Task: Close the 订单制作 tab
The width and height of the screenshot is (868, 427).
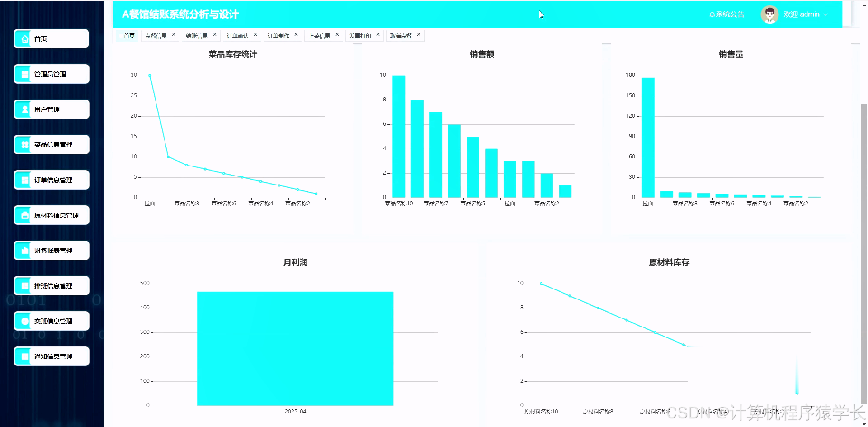Action: (296, 34)
